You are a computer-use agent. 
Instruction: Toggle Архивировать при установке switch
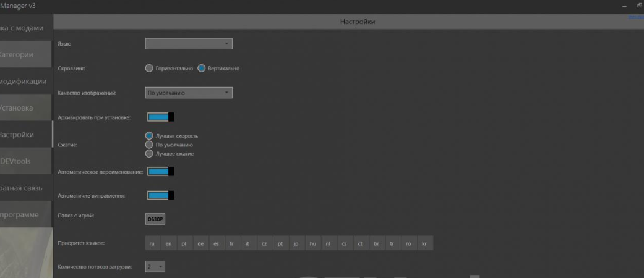[160, 117]
